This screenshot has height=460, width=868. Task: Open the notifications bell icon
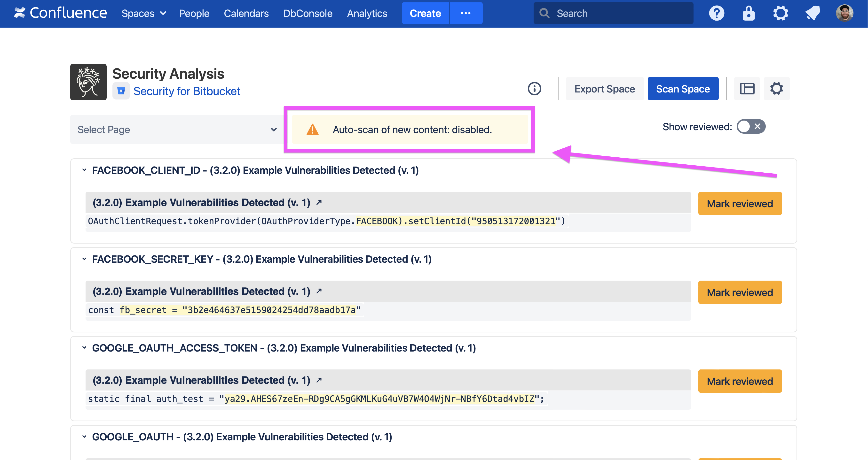813,14
